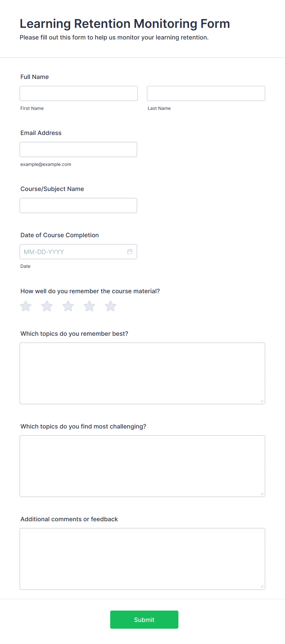
Task: Click the Date of Course Completion label
Action: 60,235
